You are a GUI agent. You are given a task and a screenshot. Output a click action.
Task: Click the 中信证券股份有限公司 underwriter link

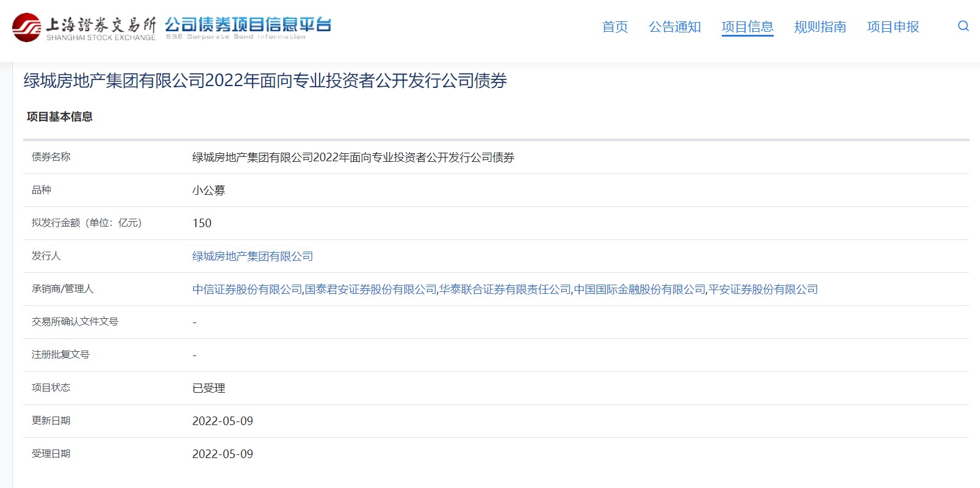coord(247,290)
